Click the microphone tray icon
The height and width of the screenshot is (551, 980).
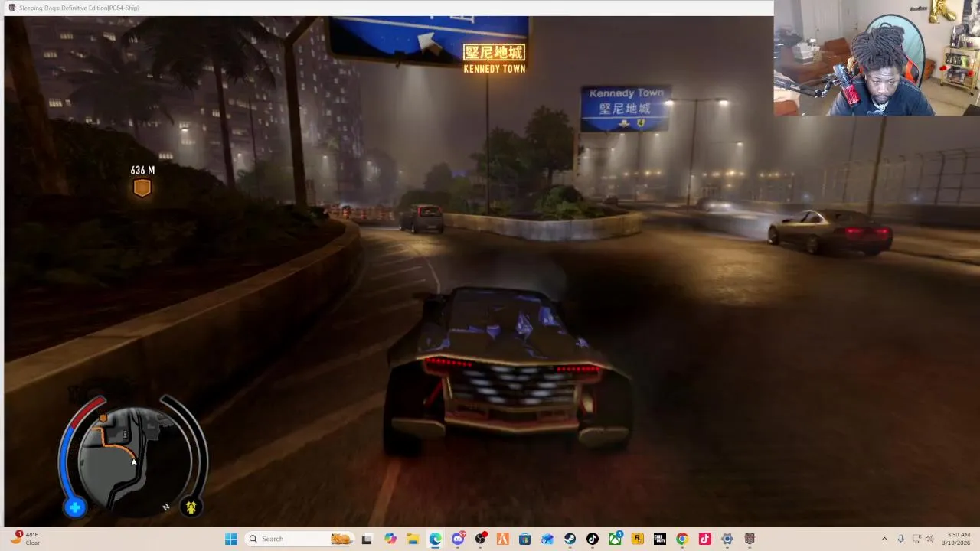pyautogui.click(x=900, y=539)
